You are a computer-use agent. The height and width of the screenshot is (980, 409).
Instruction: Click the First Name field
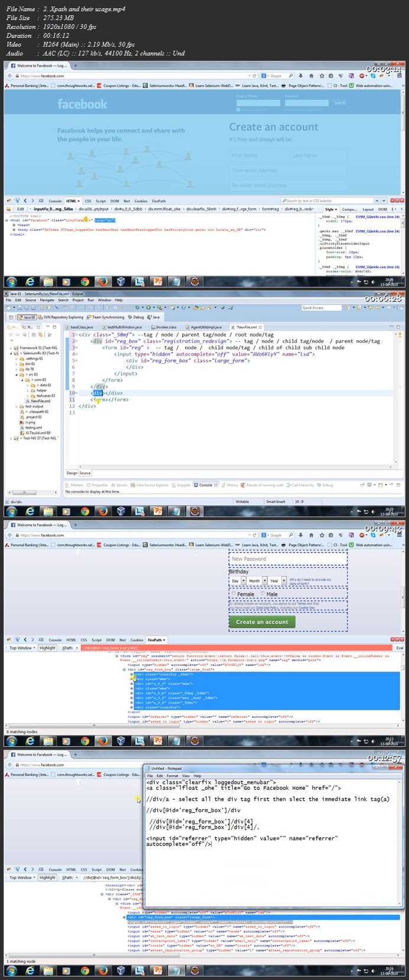click(x=257, y=155)
